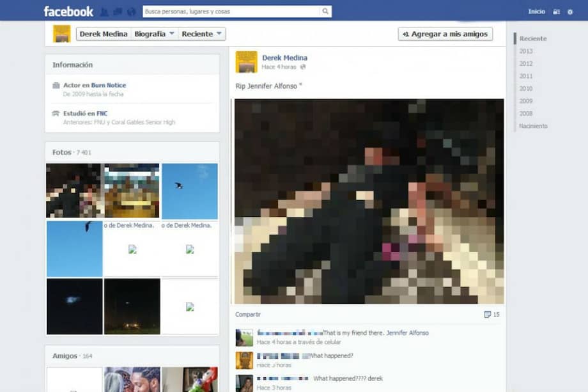Open the privacy shortcuts lock icon
Screen dimensions: 588x392
tap(557, 12)
